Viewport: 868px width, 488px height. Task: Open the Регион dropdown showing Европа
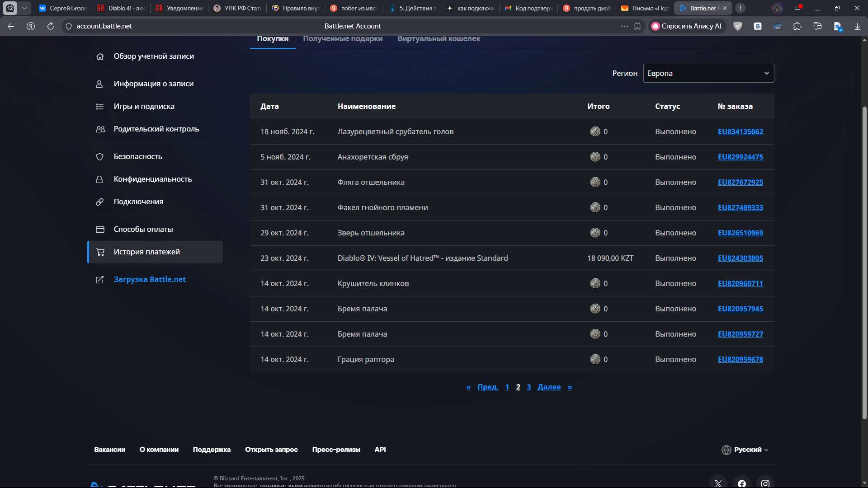pos(708,73)
